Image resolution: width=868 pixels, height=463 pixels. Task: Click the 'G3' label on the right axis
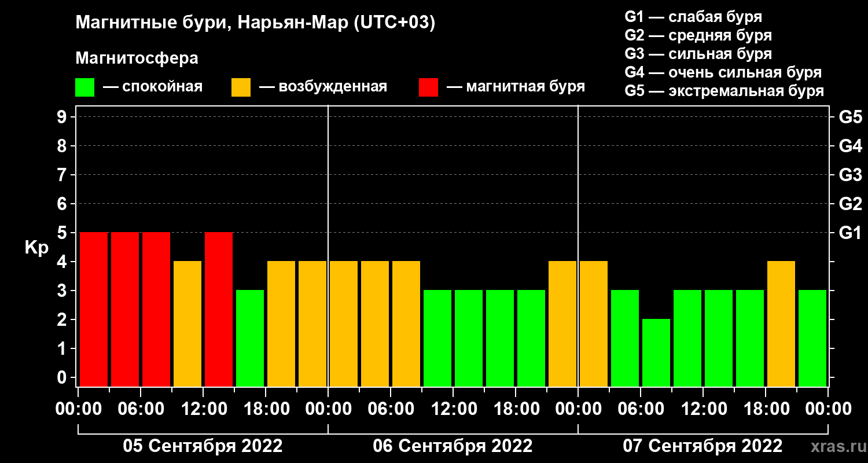click(850, 175)
